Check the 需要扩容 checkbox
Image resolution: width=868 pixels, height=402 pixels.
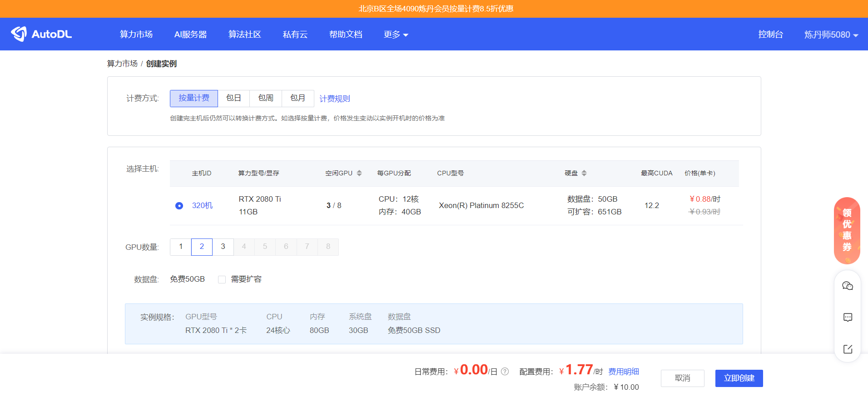coord(222,279)
